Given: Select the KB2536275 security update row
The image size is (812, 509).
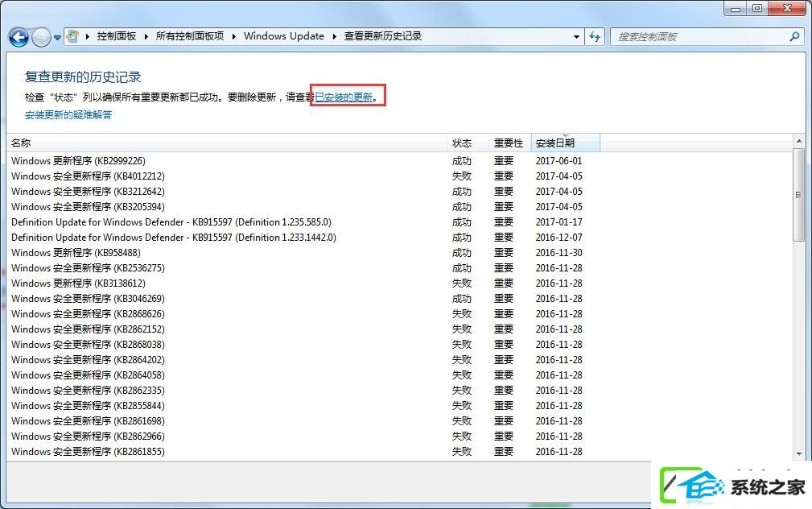Looking at the screenshot, I should [x=399, y=268].
